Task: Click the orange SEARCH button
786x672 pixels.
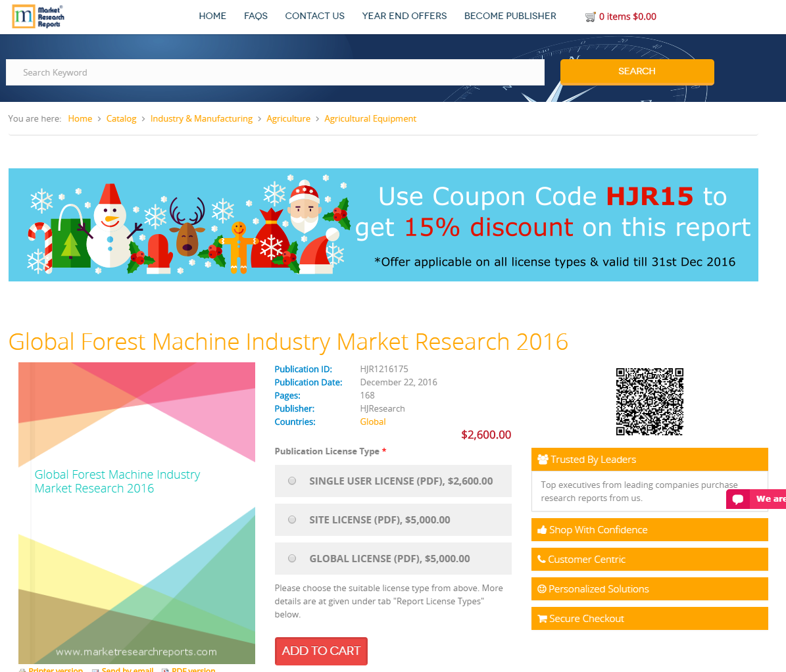Action: click(x=637, y=71)
